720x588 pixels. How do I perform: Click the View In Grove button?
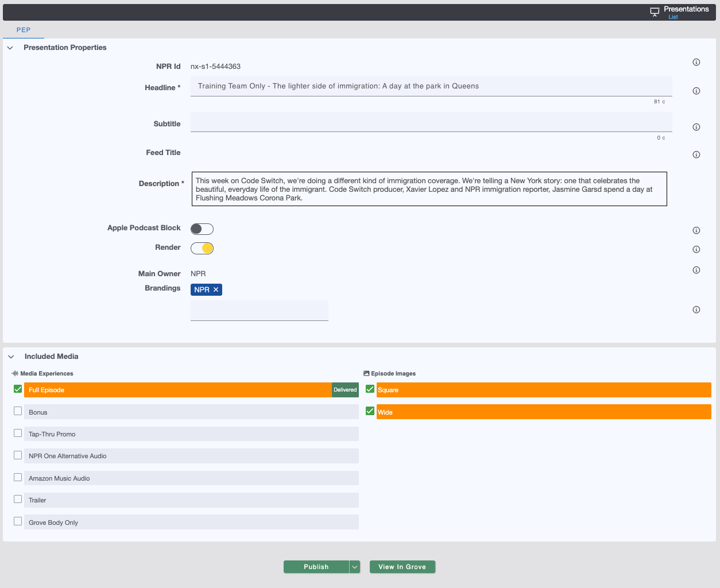point(402,567)
